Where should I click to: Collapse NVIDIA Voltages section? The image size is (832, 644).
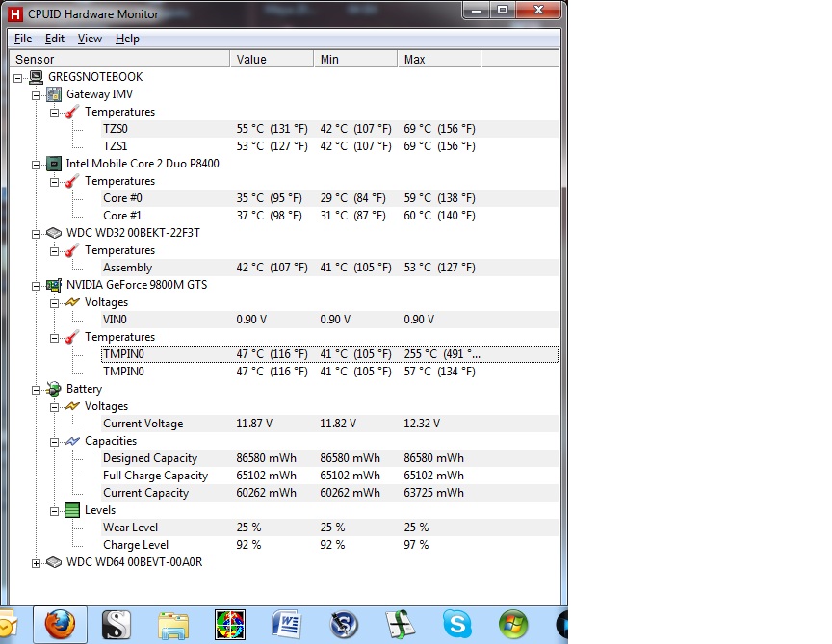[54, 303]
